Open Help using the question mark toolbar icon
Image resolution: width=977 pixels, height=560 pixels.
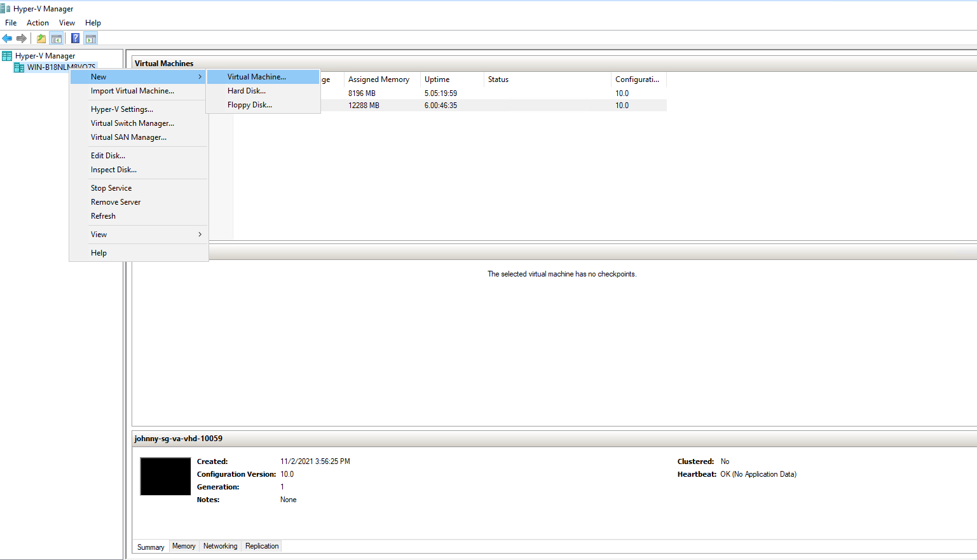coord(75,38)
